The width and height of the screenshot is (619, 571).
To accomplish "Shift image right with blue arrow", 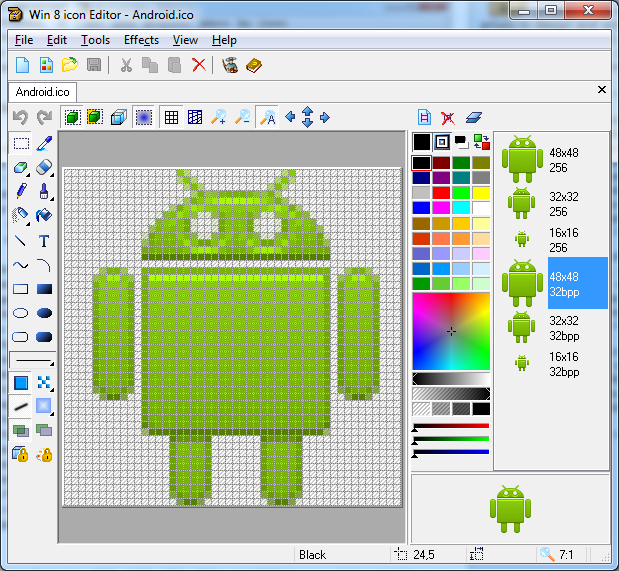I will click(x=325, y=117).
